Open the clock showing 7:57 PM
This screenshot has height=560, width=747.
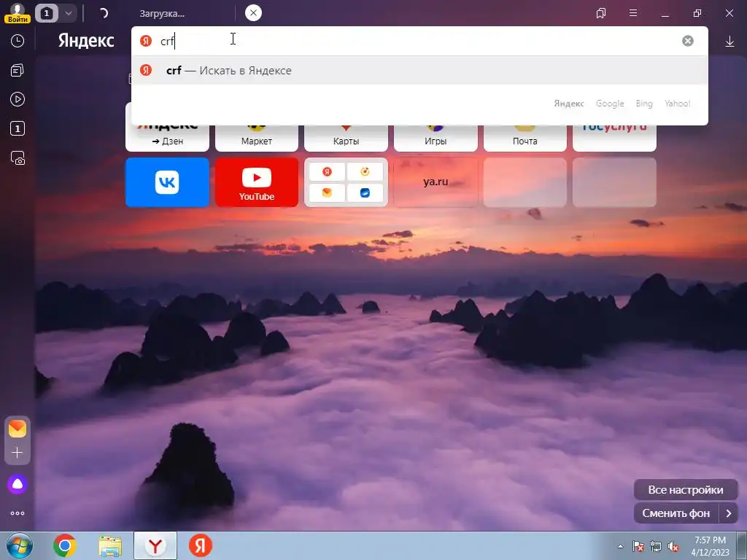pos(710,546)
